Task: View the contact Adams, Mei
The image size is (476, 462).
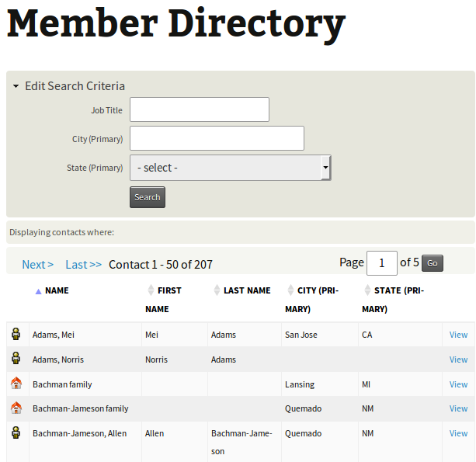Action: [458, 335]
